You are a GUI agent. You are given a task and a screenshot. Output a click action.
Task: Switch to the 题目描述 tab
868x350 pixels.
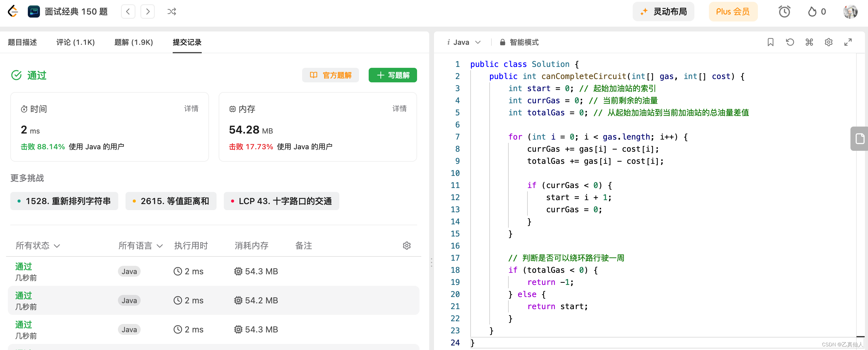[x=22, y=42]
